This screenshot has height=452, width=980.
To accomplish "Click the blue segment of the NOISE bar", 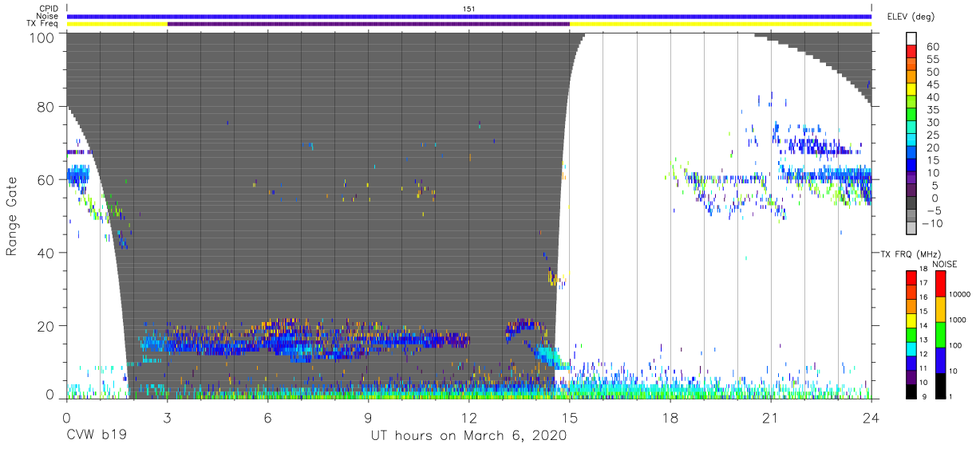I will 940,360.
